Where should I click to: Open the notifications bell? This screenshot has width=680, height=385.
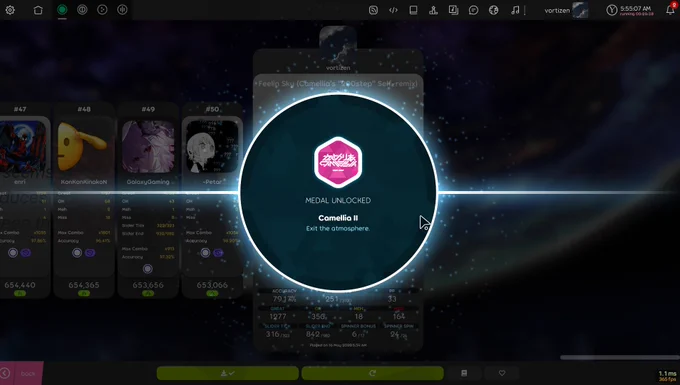pos(670,10)
